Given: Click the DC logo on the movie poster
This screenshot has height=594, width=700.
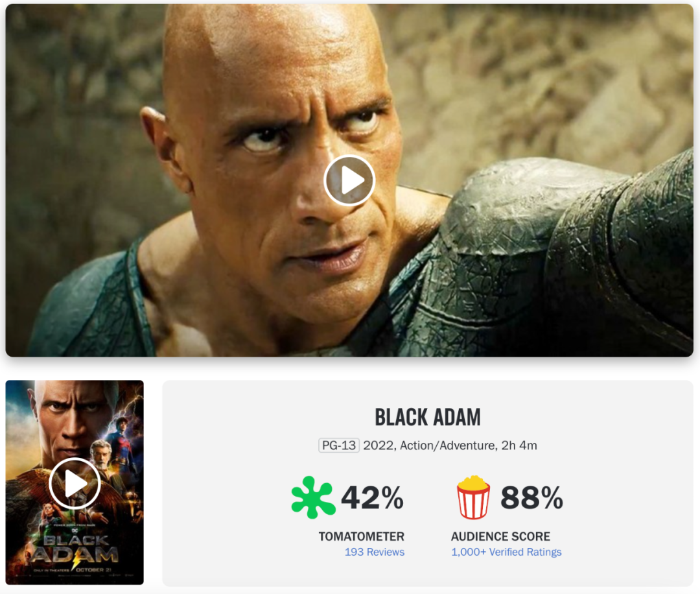Looking at the screenshot, I should pyautogui.click(x=75, y=530).
